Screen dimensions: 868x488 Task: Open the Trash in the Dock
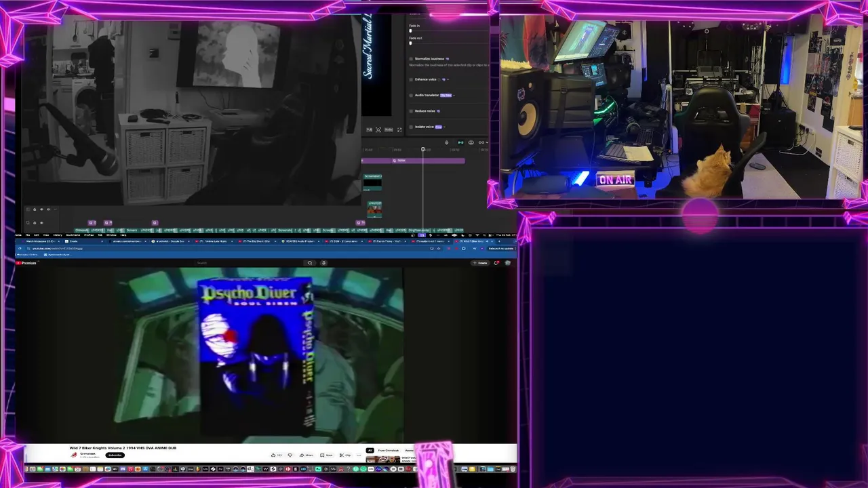click(513, 469)
